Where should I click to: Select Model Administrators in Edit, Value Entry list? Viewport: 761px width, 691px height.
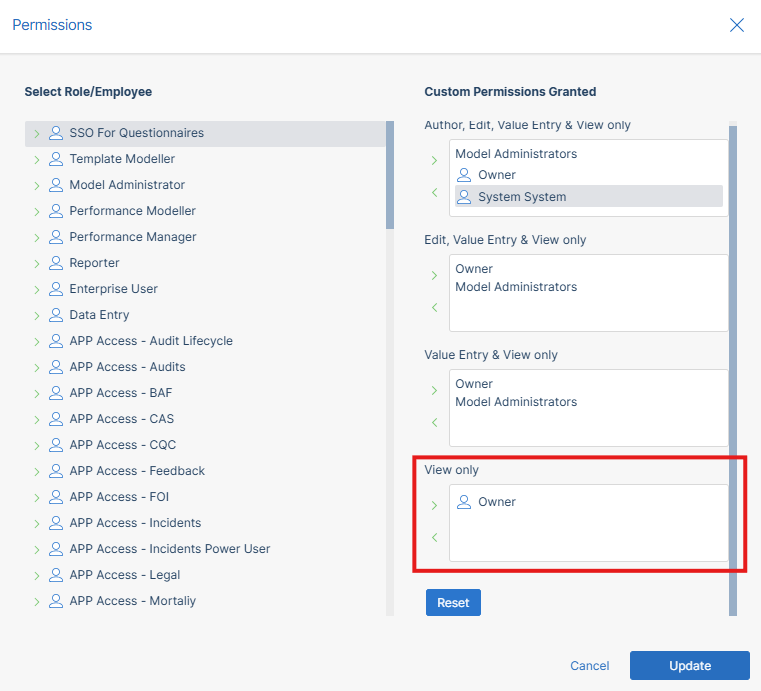click(x=516, y=287)
